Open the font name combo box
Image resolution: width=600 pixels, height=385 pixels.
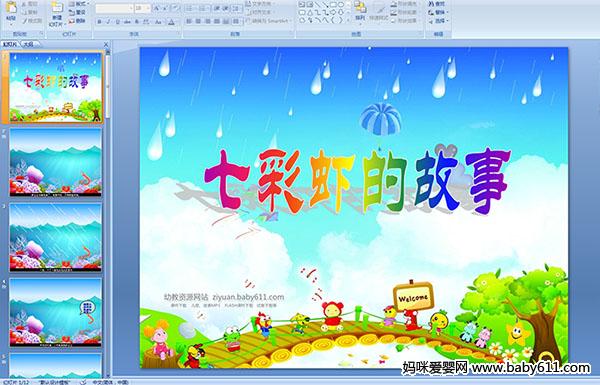tap(114, 8)
